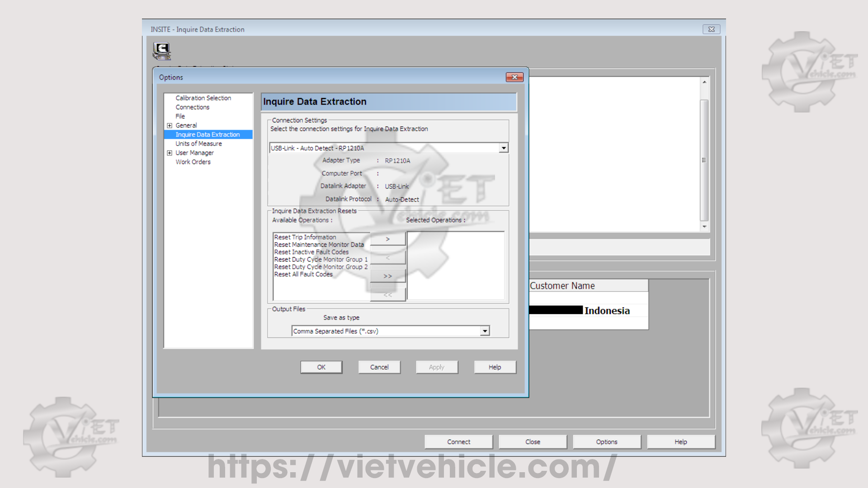Click the INSITE computer icon in toolbar
The image size is (868, 488).
coord(162,51)
